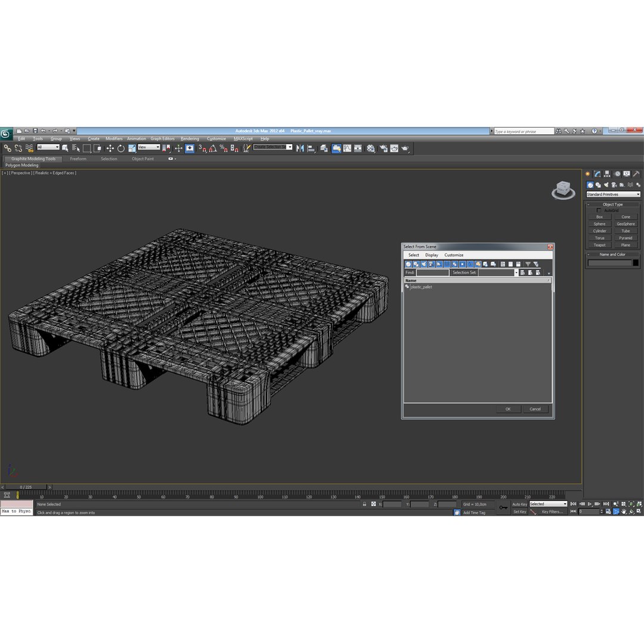The width and height of the screenshot is (644, 644).
Task: Open the Standard Primitives dropdown
Action: 613,194
